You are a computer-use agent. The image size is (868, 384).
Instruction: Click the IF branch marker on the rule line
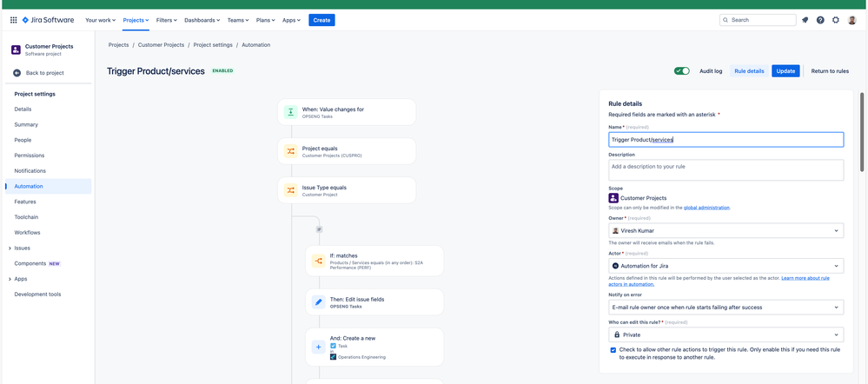coord(320,229)
